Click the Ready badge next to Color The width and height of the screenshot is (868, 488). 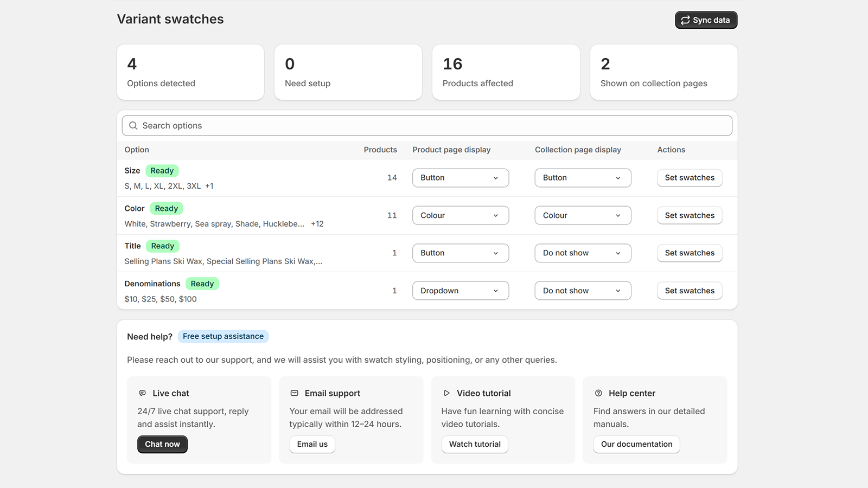pos(167,208)
